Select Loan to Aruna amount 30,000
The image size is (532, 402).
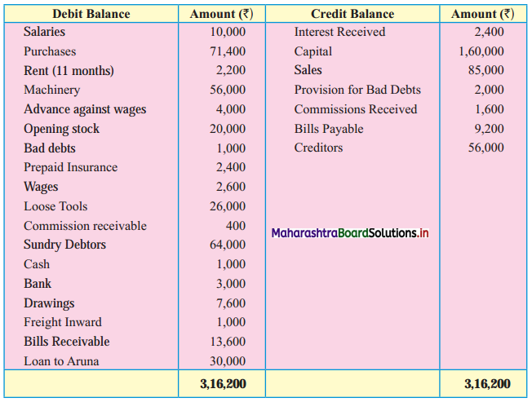click(228, 361)
